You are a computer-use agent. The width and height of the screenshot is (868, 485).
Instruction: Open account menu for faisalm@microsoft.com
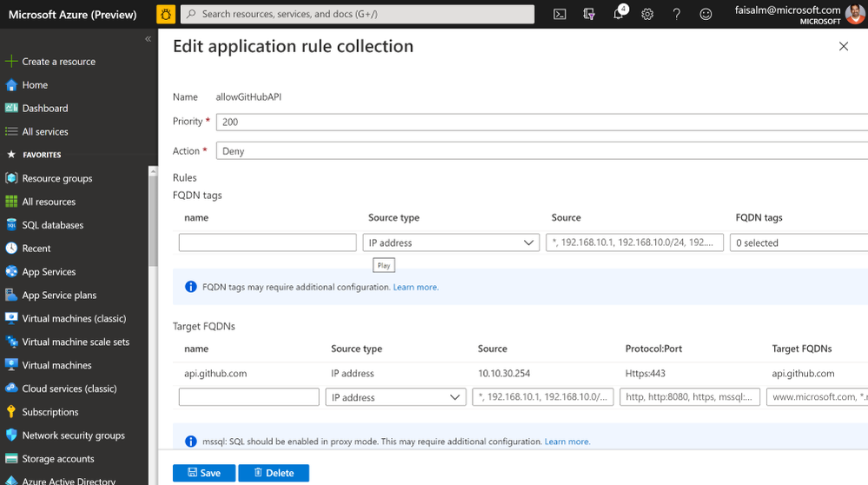(x=798, y=15)
